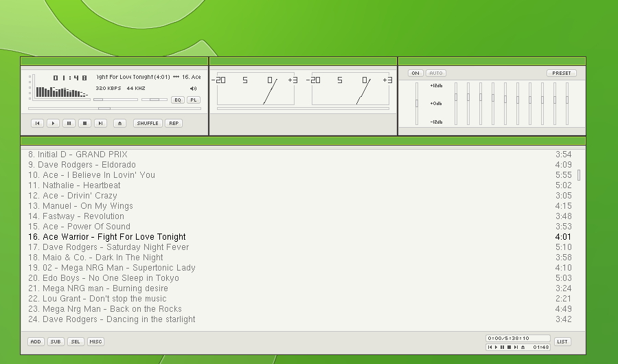Click the equalizer window green title bar
Image resolution: width=618 pixels, height=364 pixels.
tap(492, 61)
